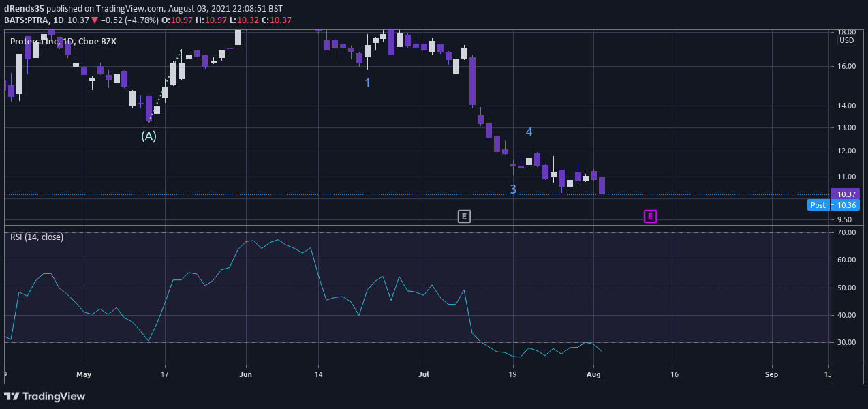Click the 14.00 price axis label

tap(846, 106)
